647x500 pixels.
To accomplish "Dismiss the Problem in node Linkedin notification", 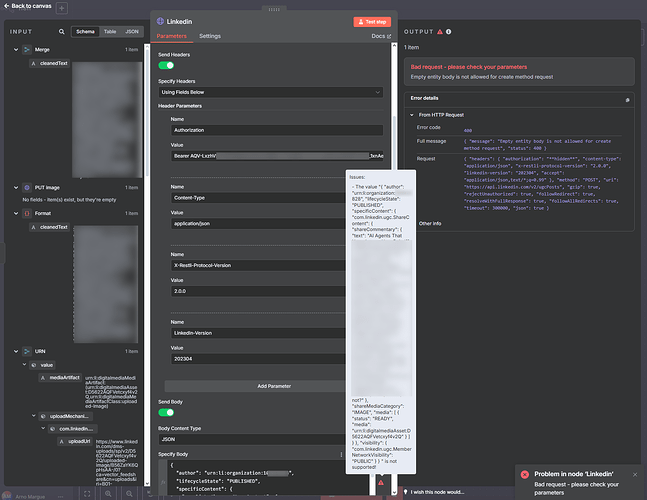I will coord(635,474).
